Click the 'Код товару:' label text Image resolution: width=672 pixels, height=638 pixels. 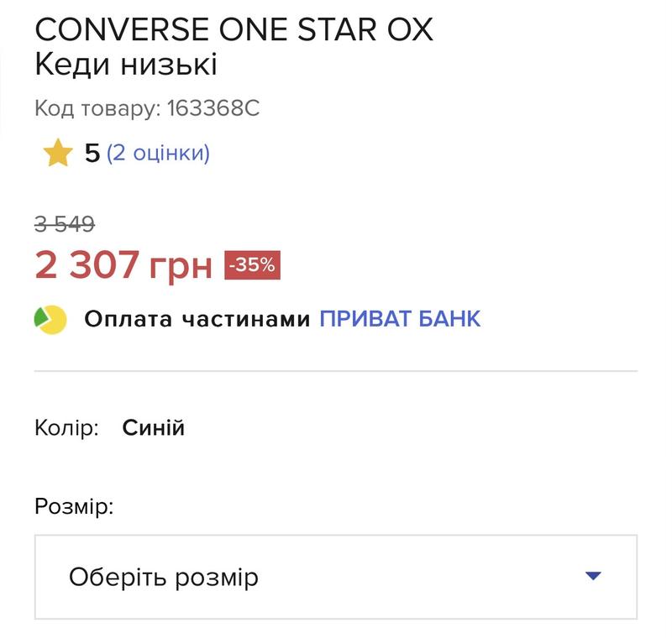(97, 108)
